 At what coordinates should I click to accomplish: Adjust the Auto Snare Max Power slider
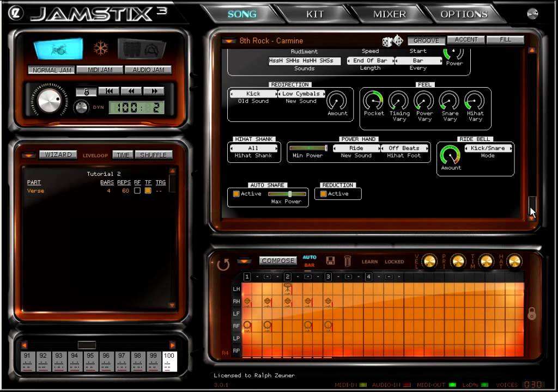tap(287, 194)
